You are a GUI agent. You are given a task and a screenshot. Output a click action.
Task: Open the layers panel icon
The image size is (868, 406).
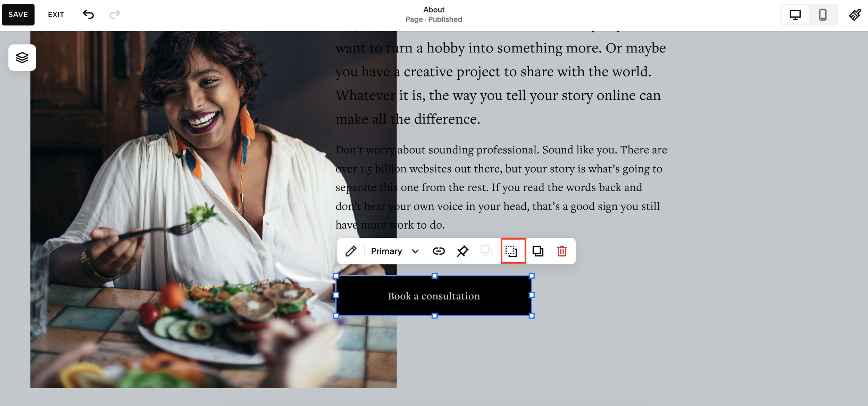(22, 58)
